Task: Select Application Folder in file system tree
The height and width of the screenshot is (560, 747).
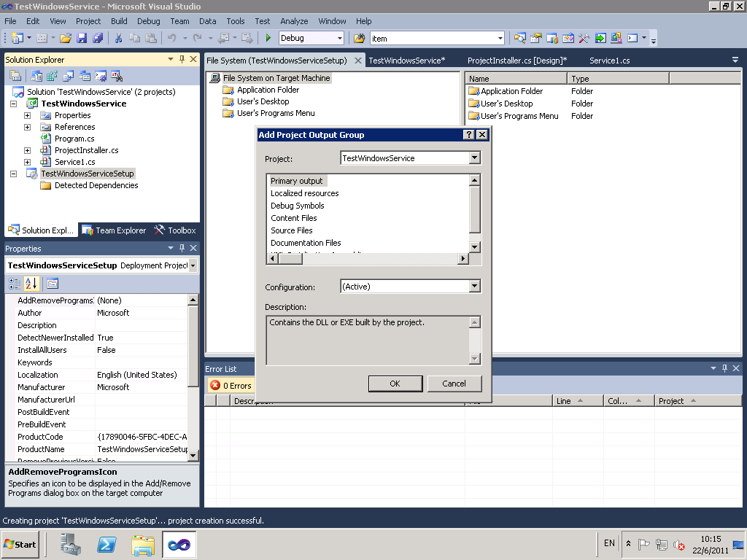Action: click(268, 90)
